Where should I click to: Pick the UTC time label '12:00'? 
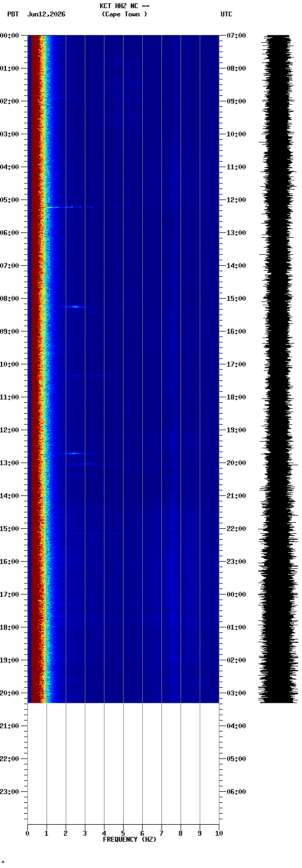[236, 200]
